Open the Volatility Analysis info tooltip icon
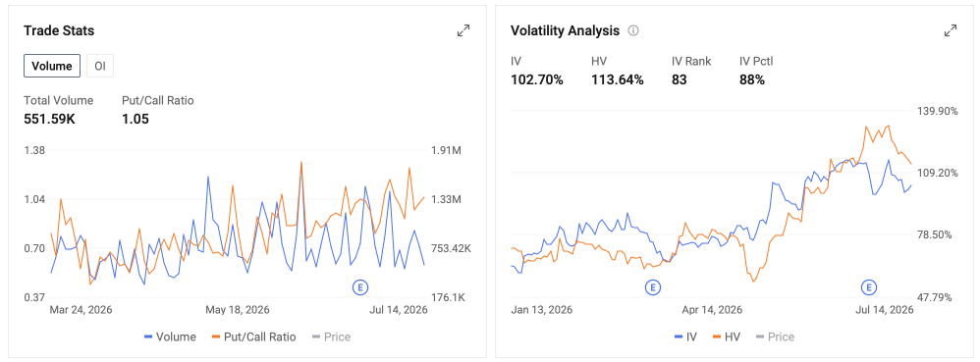The image size is (980, 362). (x=633, y=30)
